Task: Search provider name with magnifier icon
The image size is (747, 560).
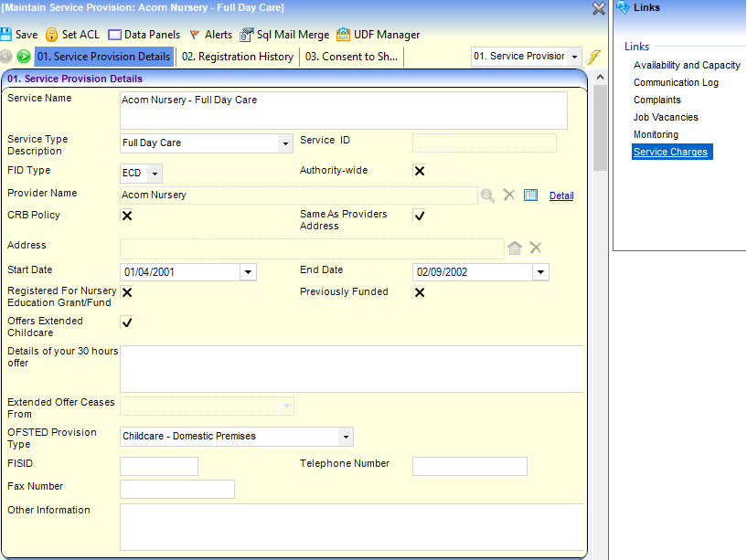Action: pyautogui.click(x=488, y=195)
